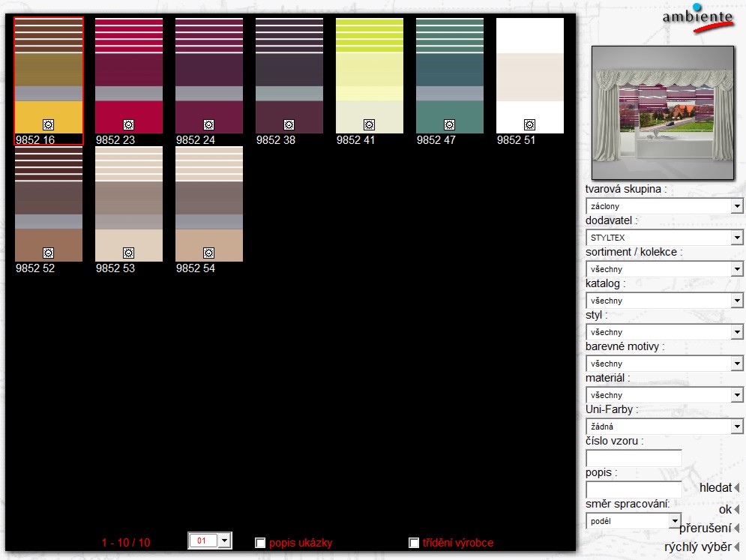Image resolution: width=746 pixels, height=560 pixels.
Task: Select fabric swatch 9852 16 yellow stripe
Action: pos(48,76)
